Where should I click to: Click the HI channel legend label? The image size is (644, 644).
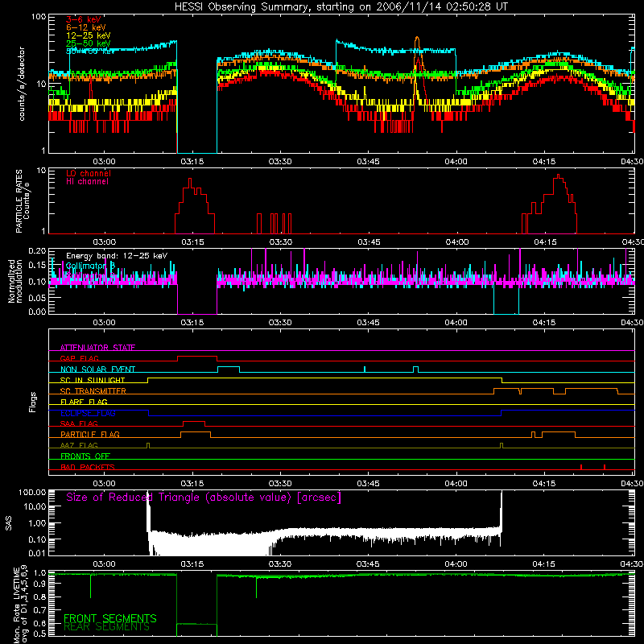tap(87, 182)
